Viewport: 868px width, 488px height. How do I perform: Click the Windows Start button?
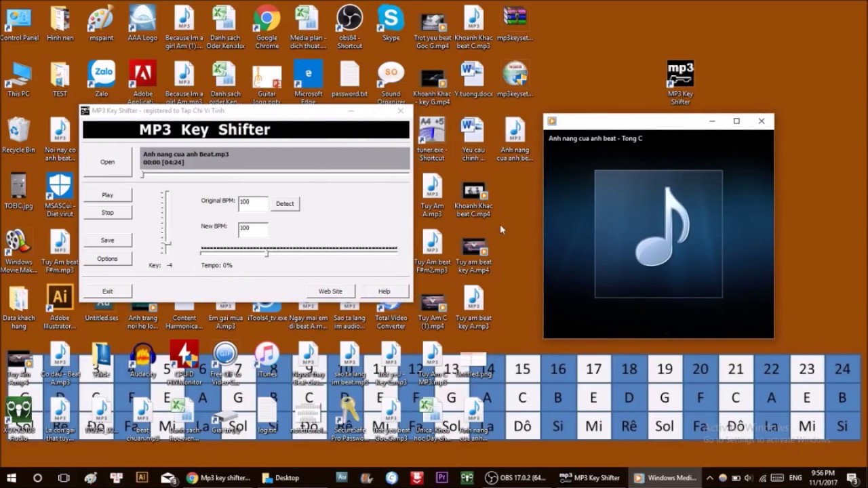pos(12,478)
